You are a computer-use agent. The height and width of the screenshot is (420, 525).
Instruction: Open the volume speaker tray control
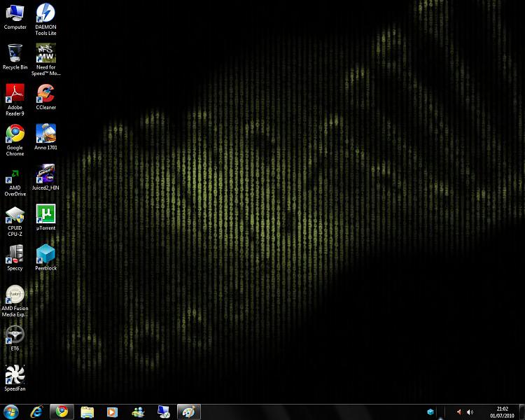[470, 412]
